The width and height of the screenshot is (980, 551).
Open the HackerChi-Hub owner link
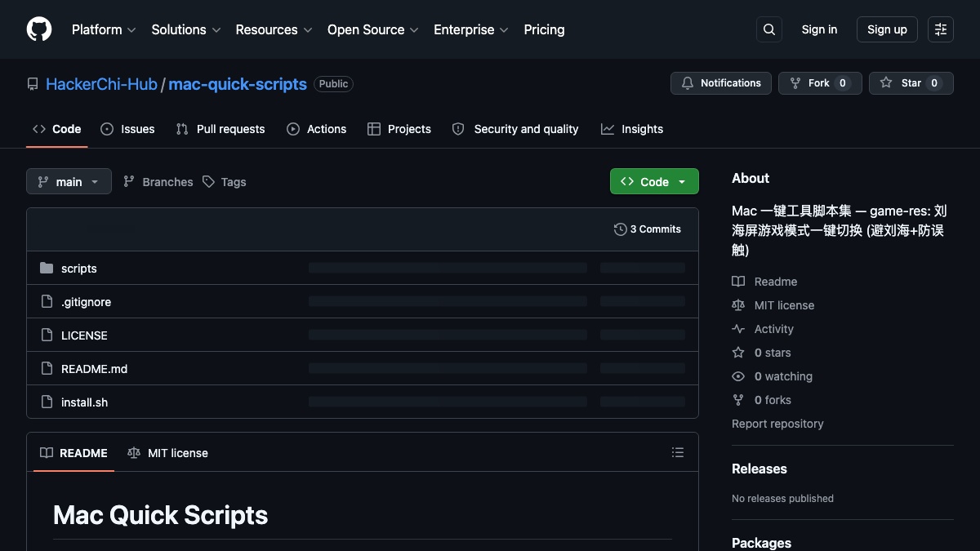101,84
